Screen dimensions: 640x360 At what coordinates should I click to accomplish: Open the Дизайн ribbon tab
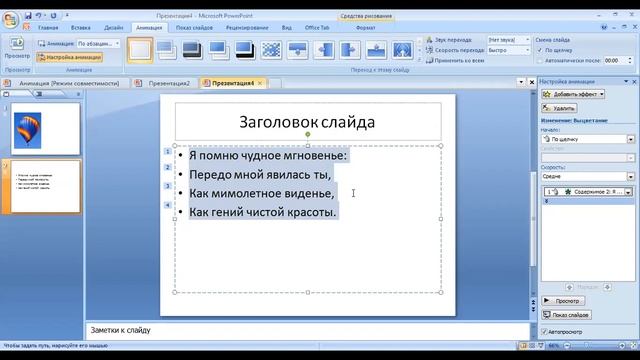113,28
